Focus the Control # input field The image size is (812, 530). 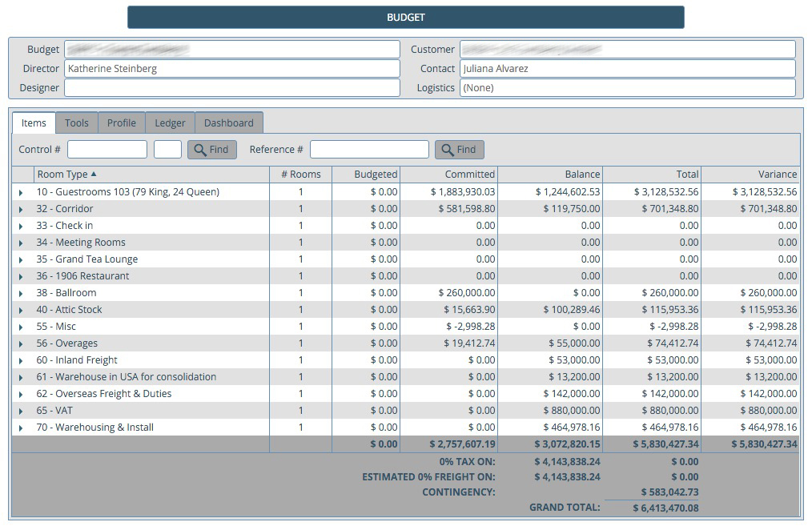[x=107, y=150]
